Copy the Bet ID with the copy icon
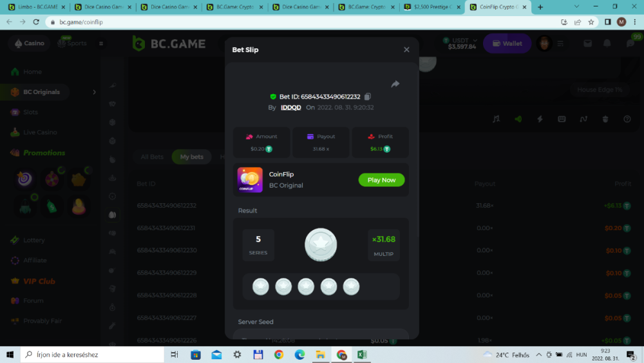This screenshot has width=644, height=363. coord(368,97)
